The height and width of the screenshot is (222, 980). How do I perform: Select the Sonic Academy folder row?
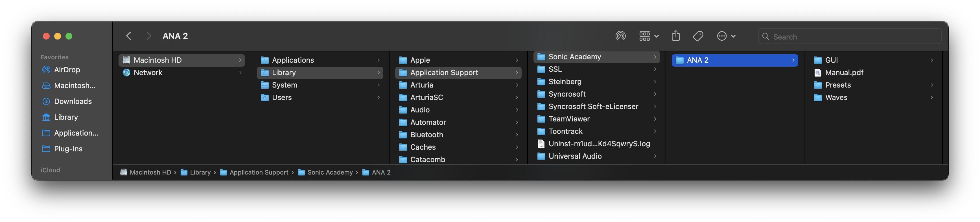[596, 57]
